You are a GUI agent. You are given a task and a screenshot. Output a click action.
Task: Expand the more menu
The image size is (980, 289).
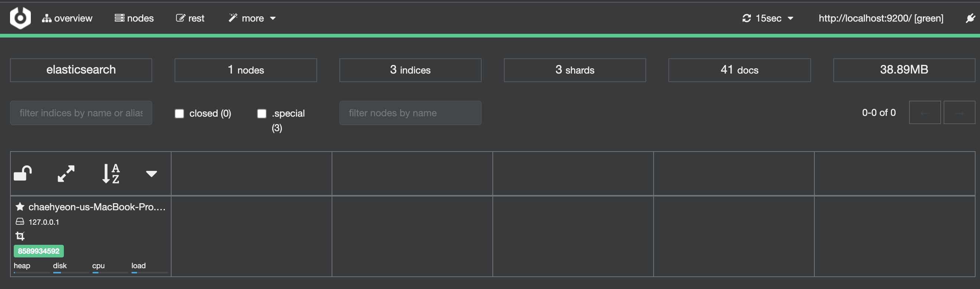(252, 18)
